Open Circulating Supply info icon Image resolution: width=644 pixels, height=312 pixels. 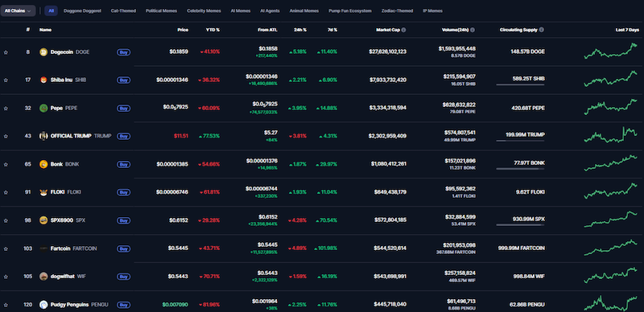pyautogui.click(x=542, y=30)
